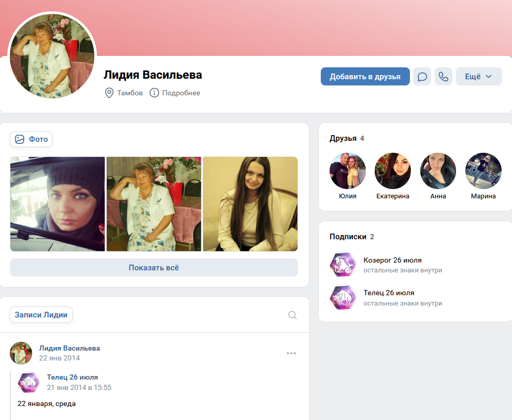Click the info icon next to Подробнее
The height and width of the screenshot is (420, 512).
click(154, 93)
